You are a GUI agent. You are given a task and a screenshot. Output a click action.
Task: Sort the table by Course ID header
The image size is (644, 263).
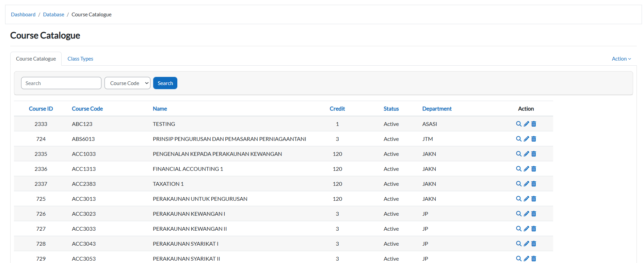pos(41,109)
